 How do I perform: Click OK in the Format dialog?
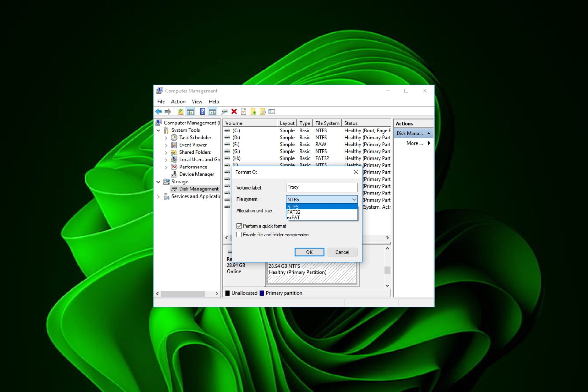(309, 252)
